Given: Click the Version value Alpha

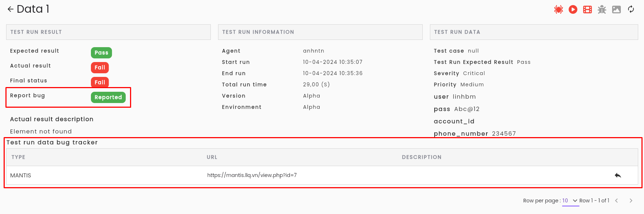Looking at the screenshot, I should pyautogui.click(x=311, y=96).
